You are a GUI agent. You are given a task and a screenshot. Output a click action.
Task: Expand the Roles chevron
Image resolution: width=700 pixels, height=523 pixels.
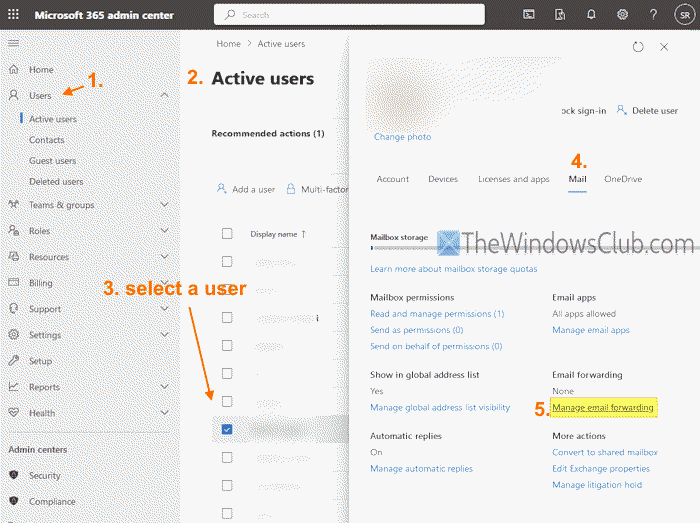point(164,230)
